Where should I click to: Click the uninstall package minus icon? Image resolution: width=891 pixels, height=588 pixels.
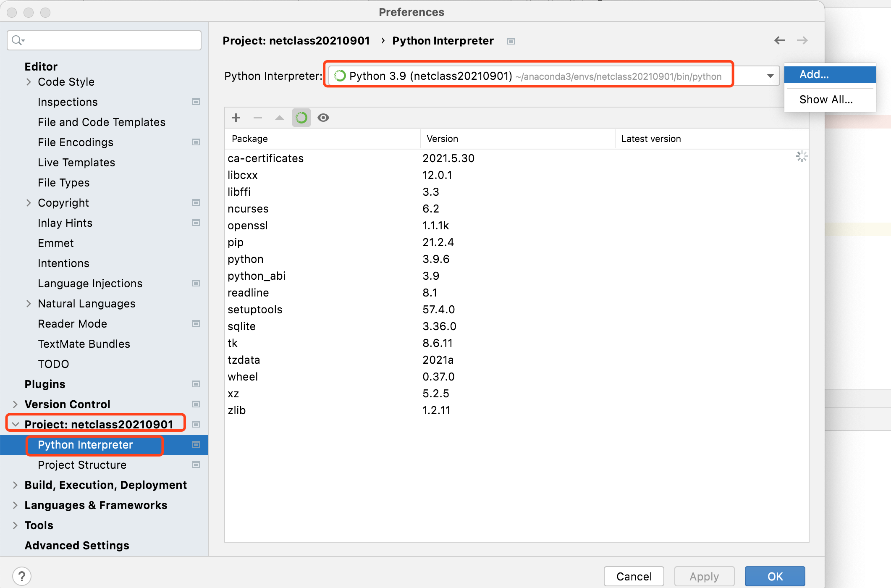pos(258,118)
